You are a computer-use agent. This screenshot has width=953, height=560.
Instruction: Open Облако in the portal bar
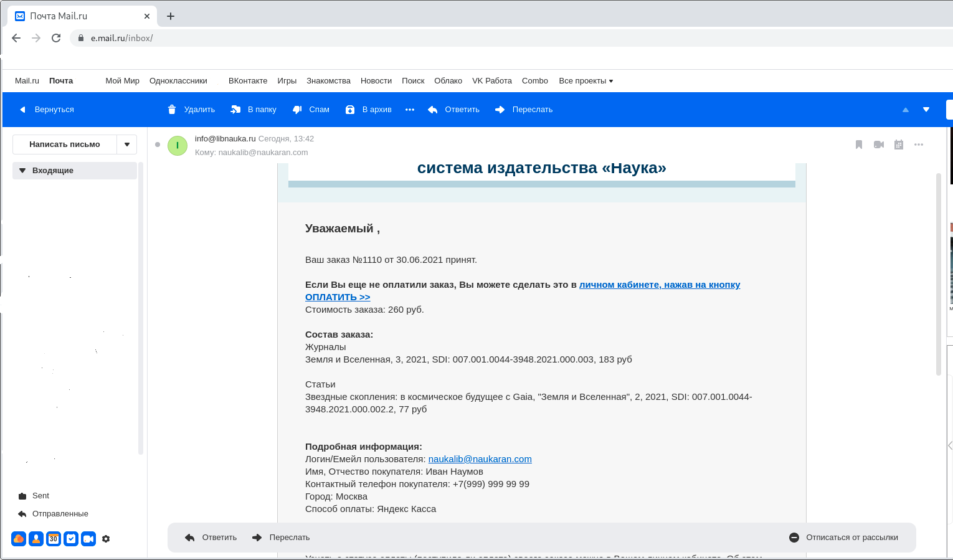pyautogui.click(x=448, y=81)
